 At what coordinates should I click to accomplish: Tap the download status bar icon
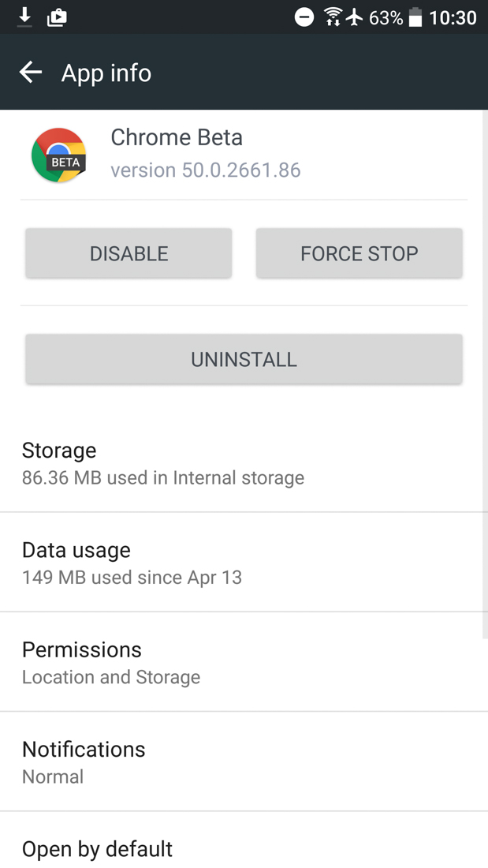point(24,17)
